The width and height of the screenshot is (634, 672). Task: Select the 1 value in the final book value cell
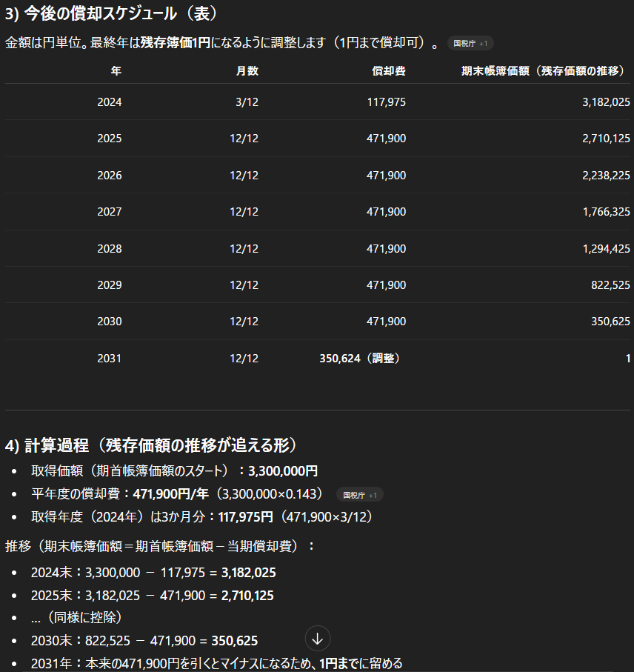(627, 358)
